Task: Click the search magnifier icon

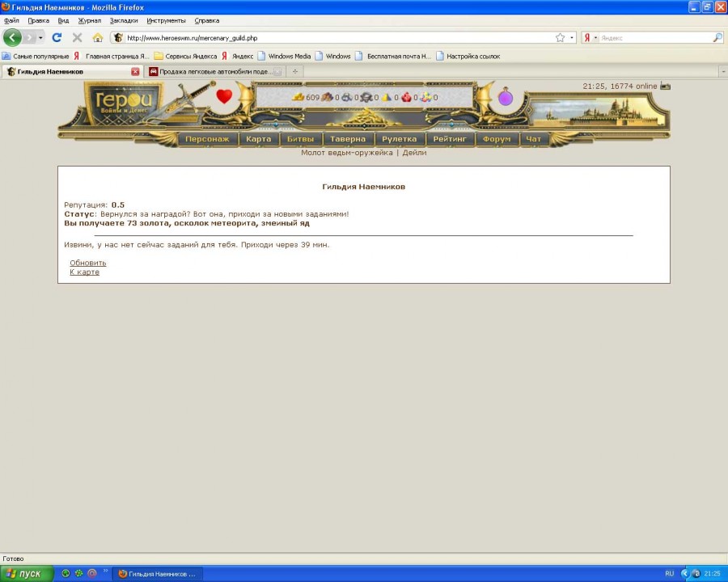Action: 717,38
